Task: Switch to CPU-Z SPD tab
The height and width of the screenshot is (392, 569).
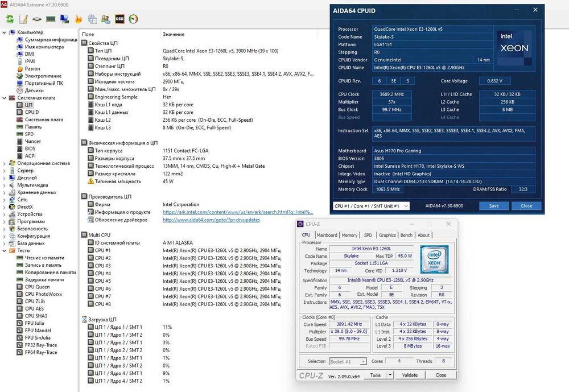Action: point(368,235)
